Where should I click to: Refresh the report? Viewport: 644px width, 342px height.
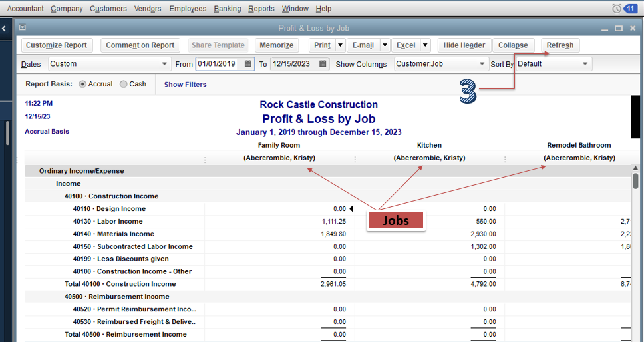[560, 45]
